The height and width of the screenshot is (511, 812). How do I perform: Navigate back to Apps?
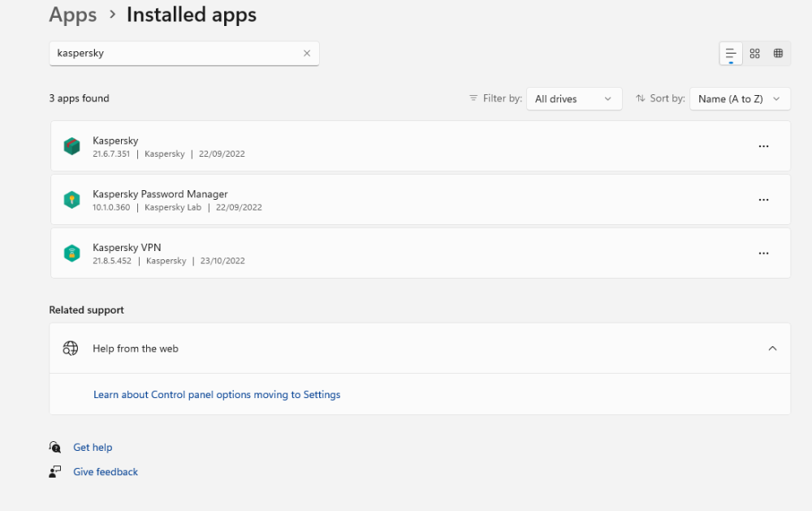tap(72, 14)
